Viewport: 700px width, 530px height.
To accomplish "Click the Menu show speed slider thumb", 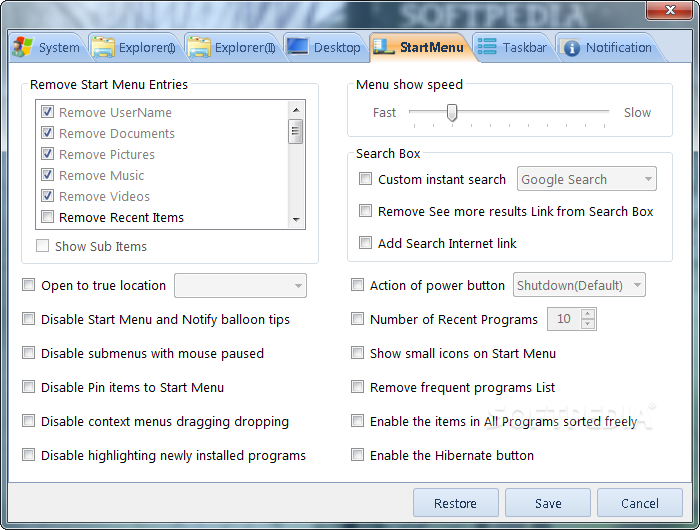I will pos(452,113).
